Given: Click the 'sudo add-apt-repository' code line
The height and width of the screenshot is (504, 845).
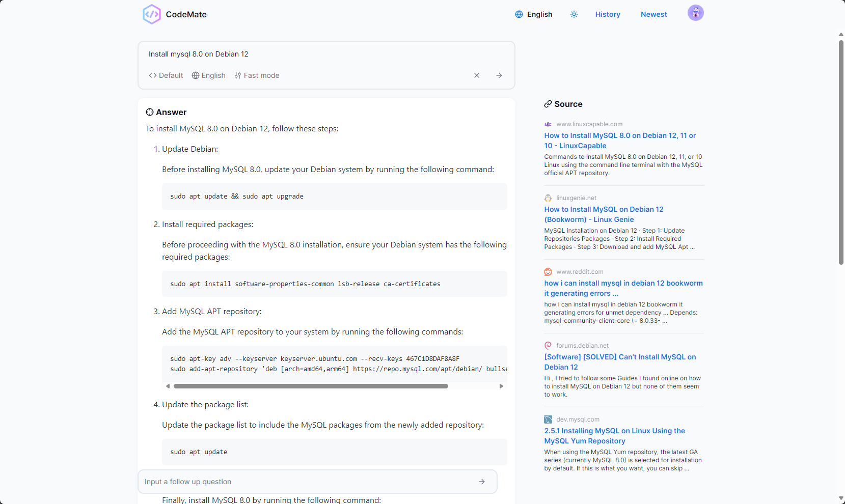Looking at the screenshot, I should 338,369.
